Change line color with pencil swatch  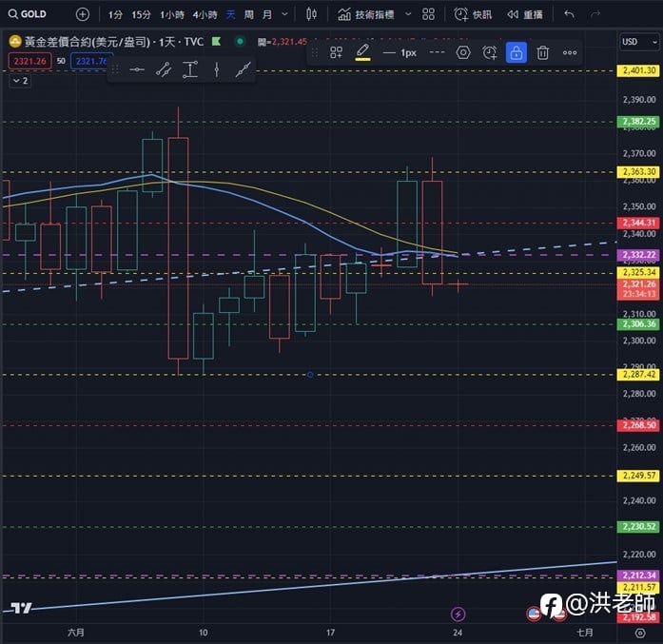[362, 53]
